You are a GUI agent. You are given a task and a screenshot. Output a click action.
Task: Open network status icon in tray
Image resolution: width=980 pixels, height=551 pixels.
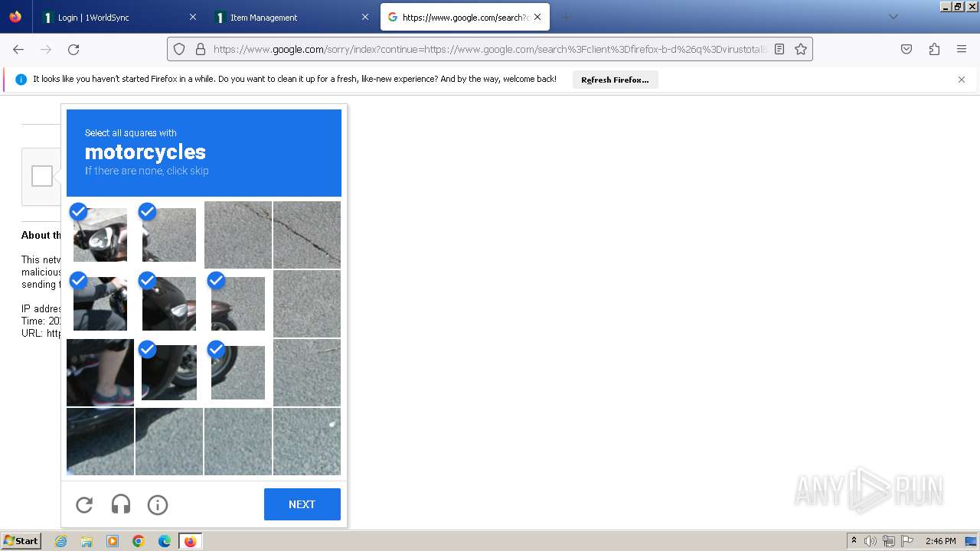[x=889, y=541]
